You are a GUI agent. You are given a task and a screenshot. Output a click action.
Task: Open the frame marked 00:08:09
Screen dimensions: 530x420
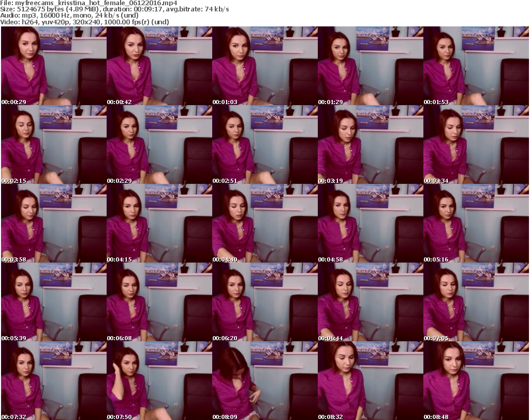coord(264,381)
